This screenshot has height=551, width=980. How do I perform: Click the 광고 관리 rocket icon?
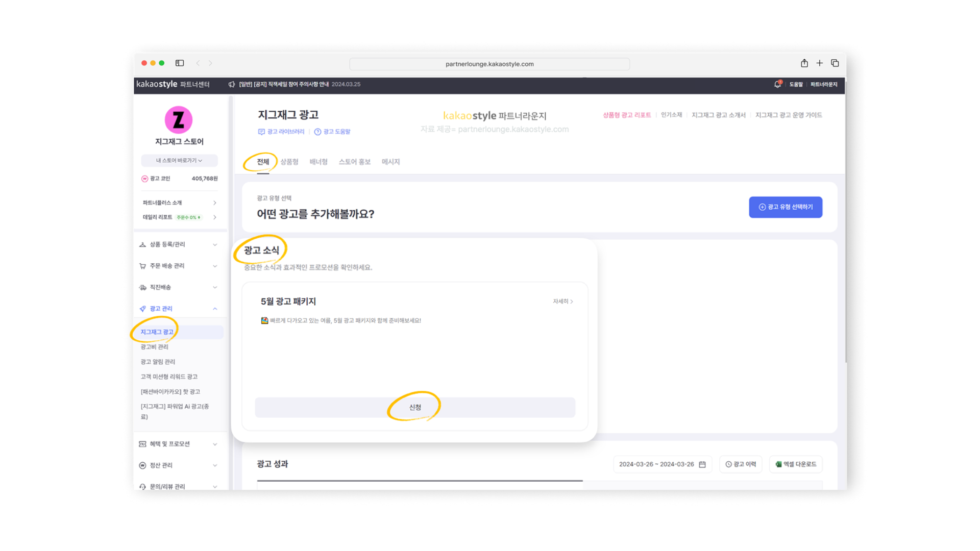click(143, 309)
